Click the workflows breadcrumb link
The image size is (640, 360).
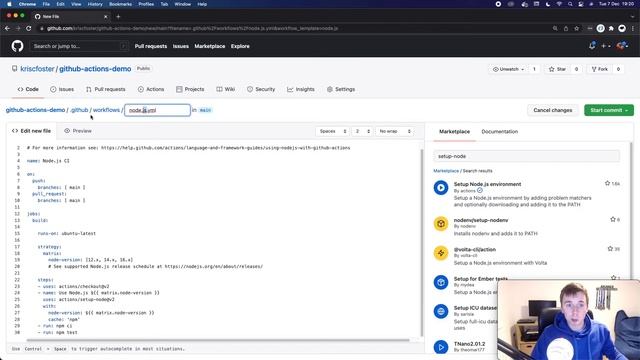click(x=106, y=110)
